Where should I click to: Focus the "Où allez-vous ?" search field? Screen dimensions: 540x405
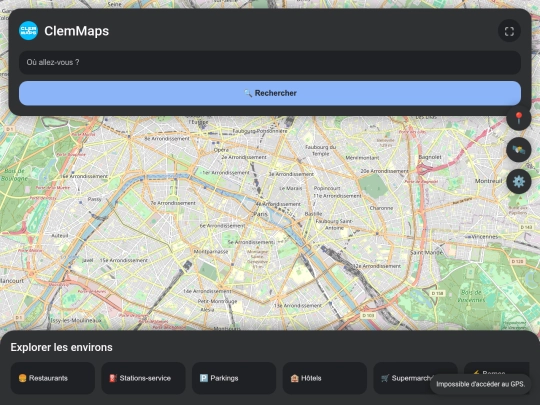tap(270, 62)
